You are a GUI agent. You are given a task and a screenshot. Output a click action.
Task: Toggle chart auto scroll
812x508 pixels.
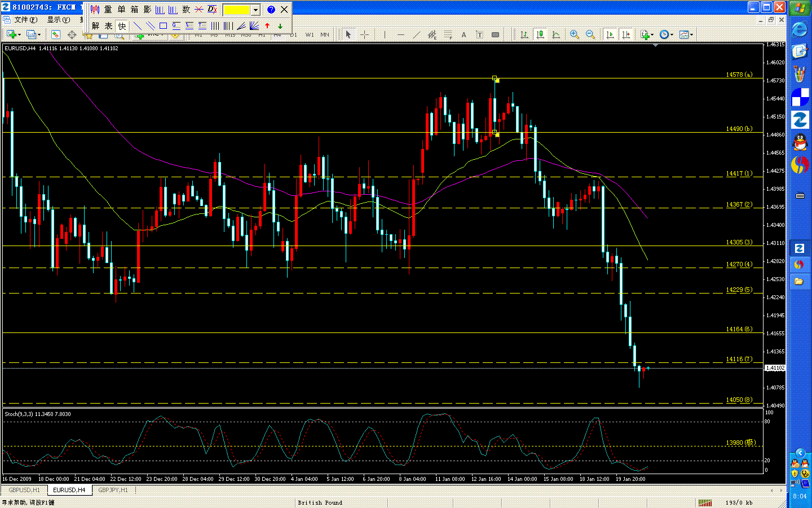[x=610, y=34]
